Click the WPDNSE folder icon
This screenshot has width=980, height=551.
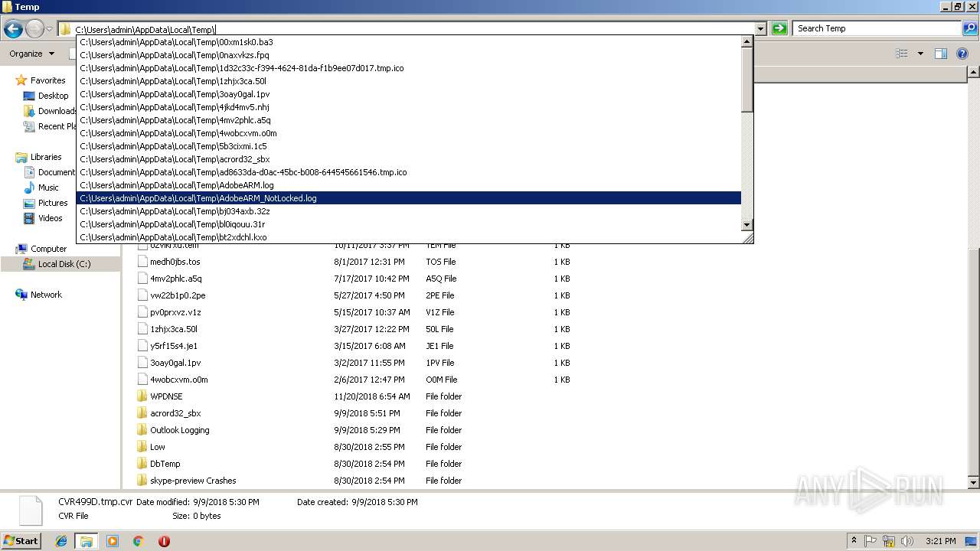(x=142, y=396)
